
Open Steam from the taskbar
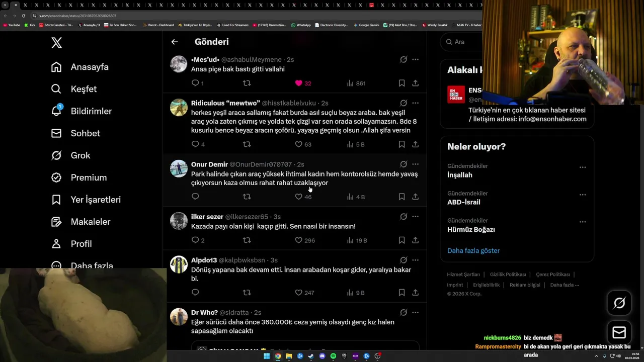click(x=311, y=356)
